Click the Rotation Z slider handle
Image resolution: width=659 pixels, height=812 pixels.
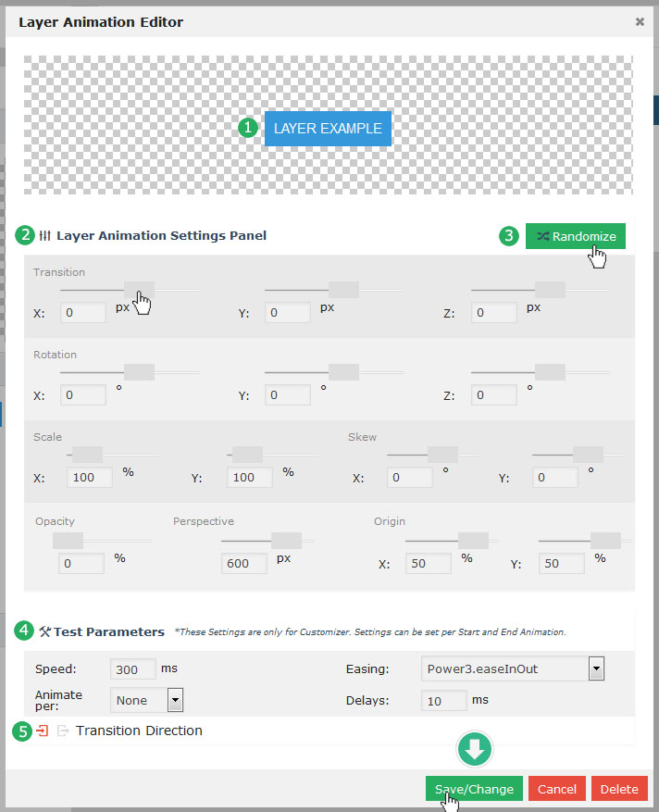tap(550, 372)
